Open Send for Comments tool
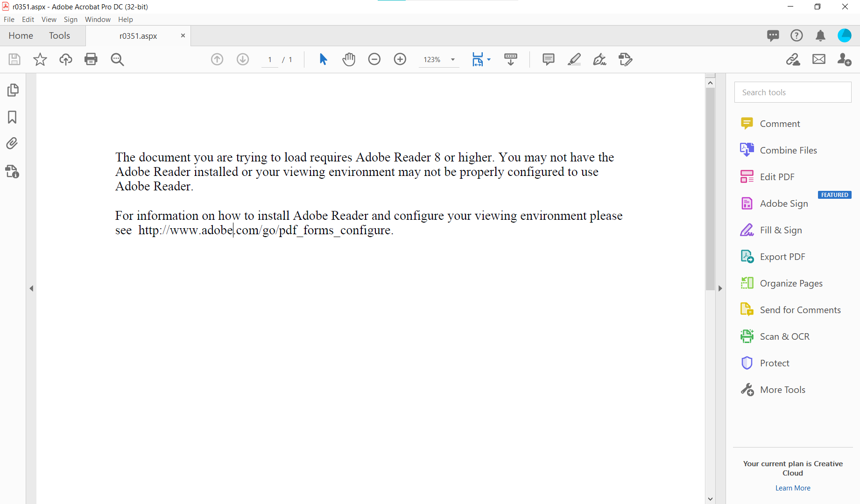The image size is (860, 504). [791, 310]
